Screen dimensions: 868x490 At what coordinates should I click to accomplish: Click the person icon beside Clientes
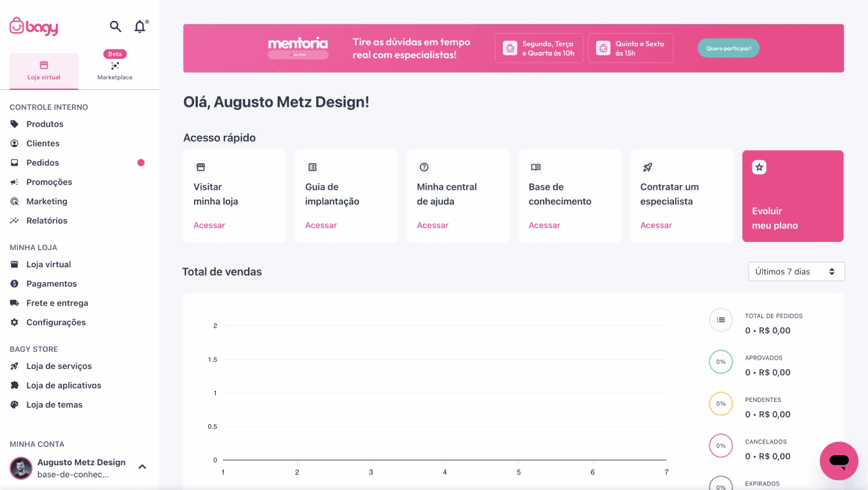pyautogui.click(x=14, y=143)
